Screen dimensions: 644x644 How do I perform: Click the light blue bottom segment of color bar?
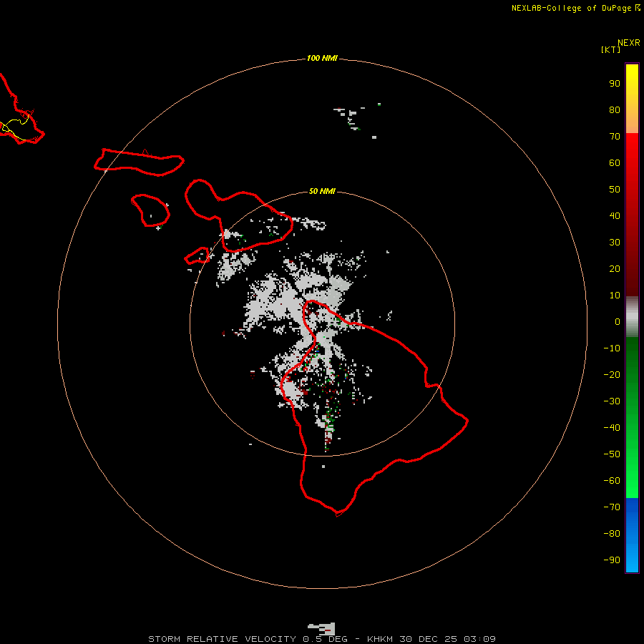632,559
